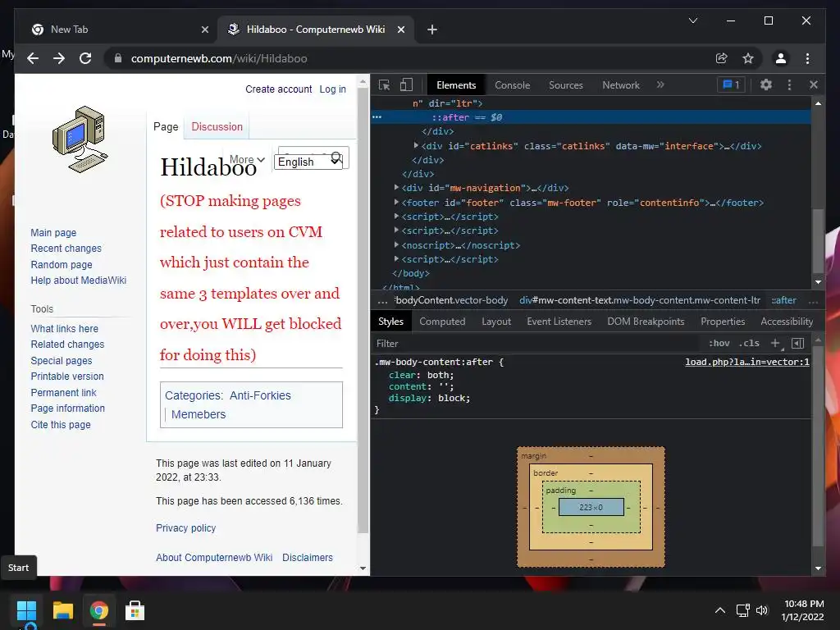Switch to the Network tab

point(621,85)
